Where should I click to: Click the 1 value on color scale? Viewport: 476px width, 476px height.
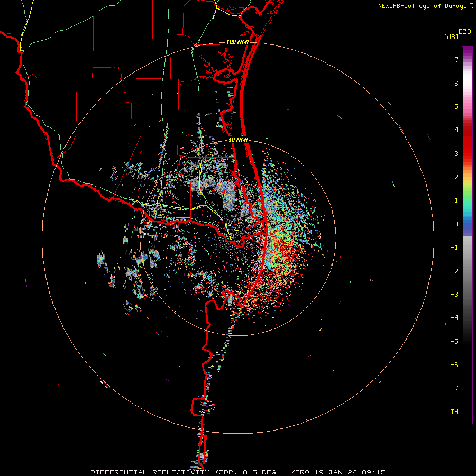pyautogui.click(x=456, y=200)
